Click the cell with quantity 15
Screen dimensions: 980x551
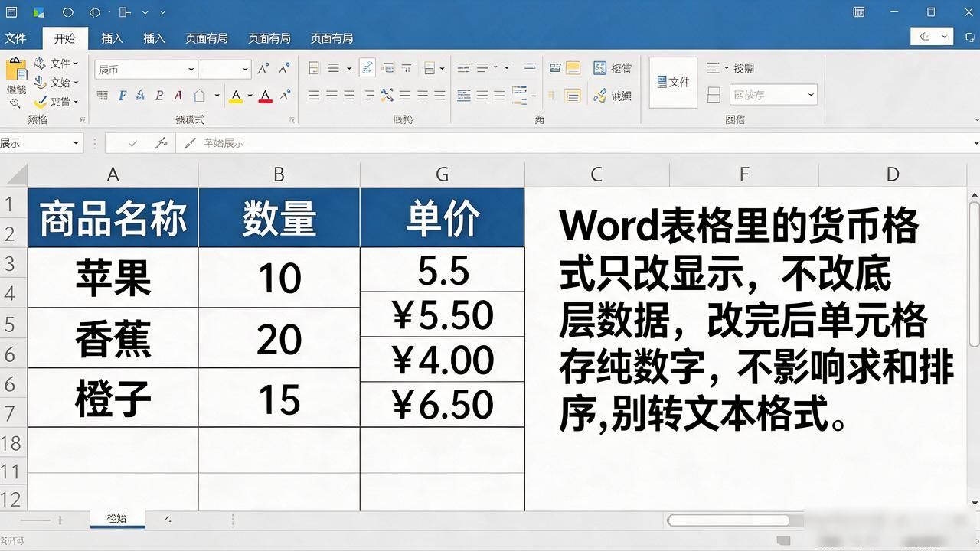coord(279,398)
